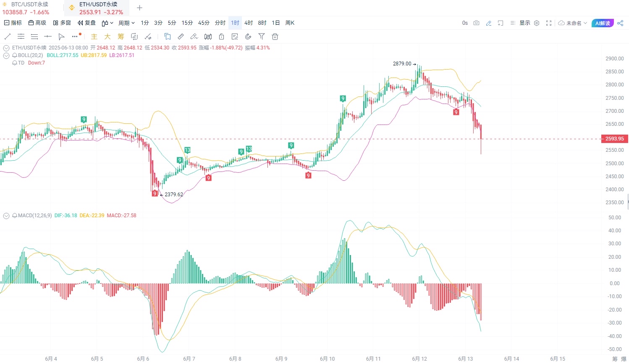Toggle the MACD indicator alert bell
Screen dimensions: 629x364
[15, 216]
